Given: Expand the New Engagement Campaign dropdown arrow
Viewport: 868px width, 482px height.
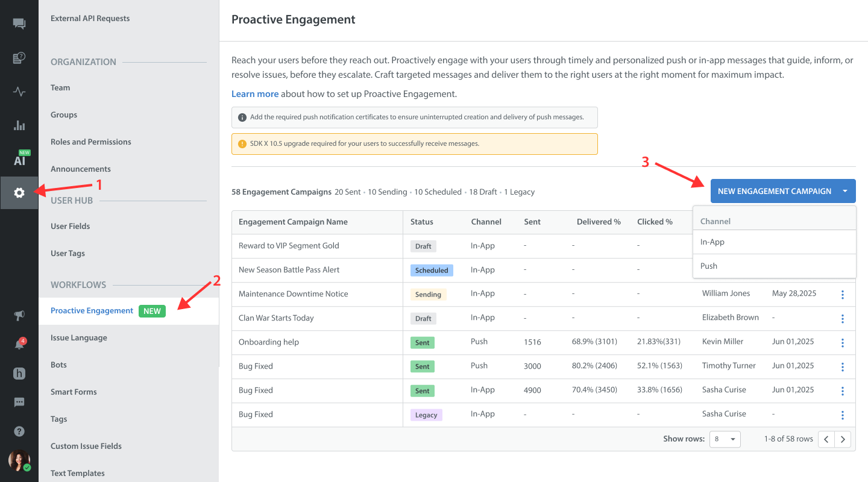Looking at the screenshot, I should tap(845, 191).
